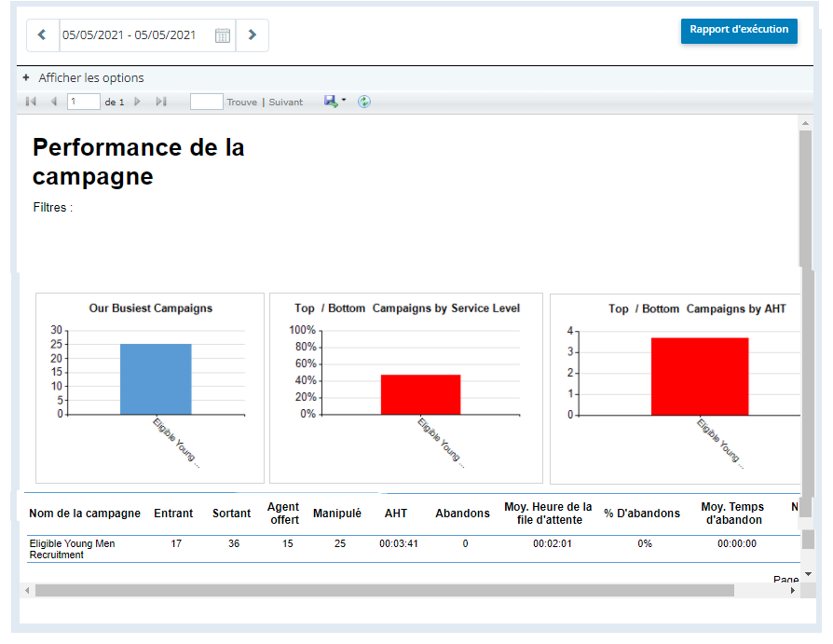833x644 pixels.
Task: Click the Suivant link
Action: point(286,102)
